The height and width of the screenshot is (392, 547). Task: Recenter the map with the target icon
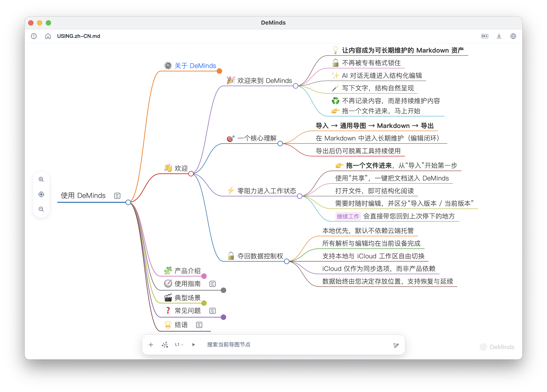click(x=41, y=194)
